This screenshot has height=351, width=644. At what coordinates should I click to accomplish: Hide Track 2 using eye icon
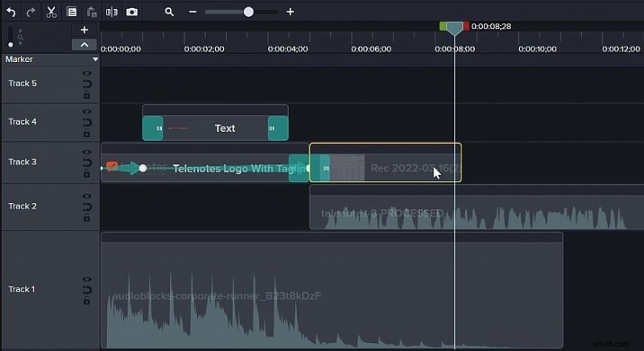[x=87, y=196]
